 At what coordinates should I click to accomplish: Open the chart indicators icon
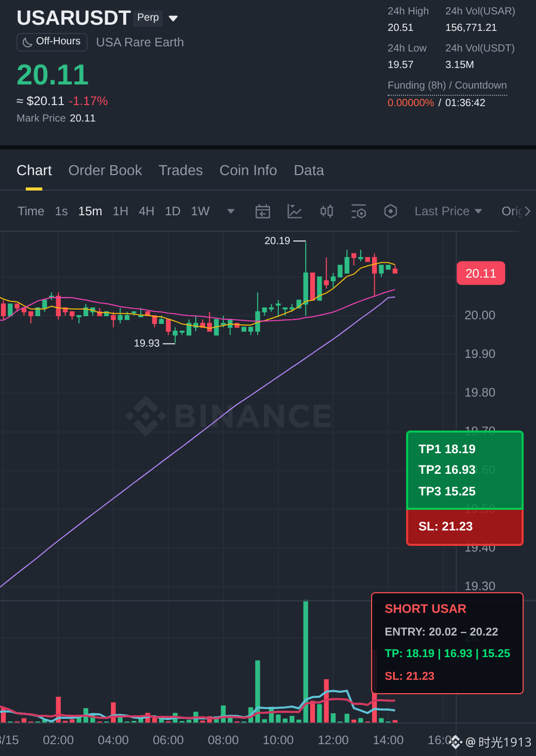point(295,211)
